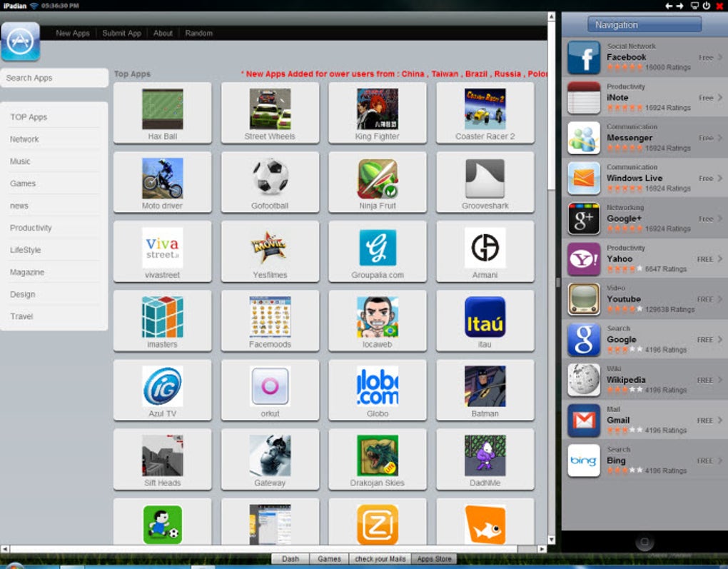
Task: Open the orkut app tile
Action: coord(271,390)
